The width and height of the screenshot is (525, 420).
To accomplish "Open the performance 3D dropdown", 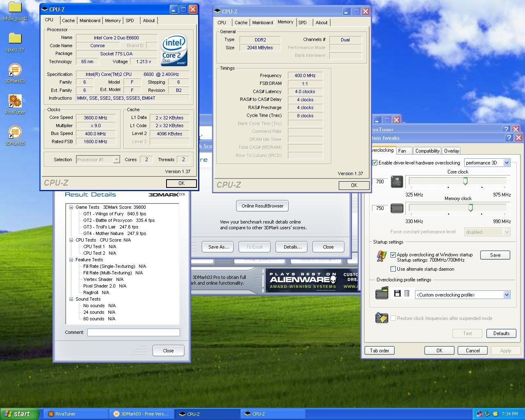I will pos(507,163).
